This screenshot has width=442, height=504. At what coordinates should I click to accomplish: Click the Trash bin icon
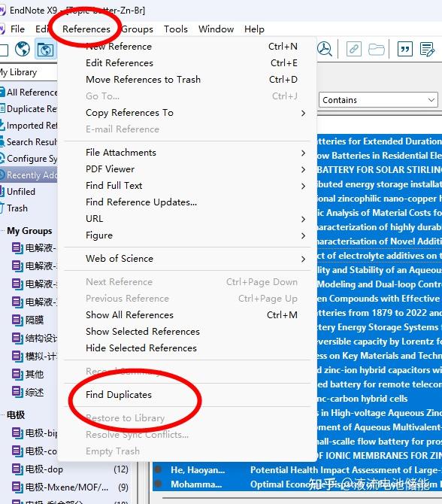click(2, 208)
